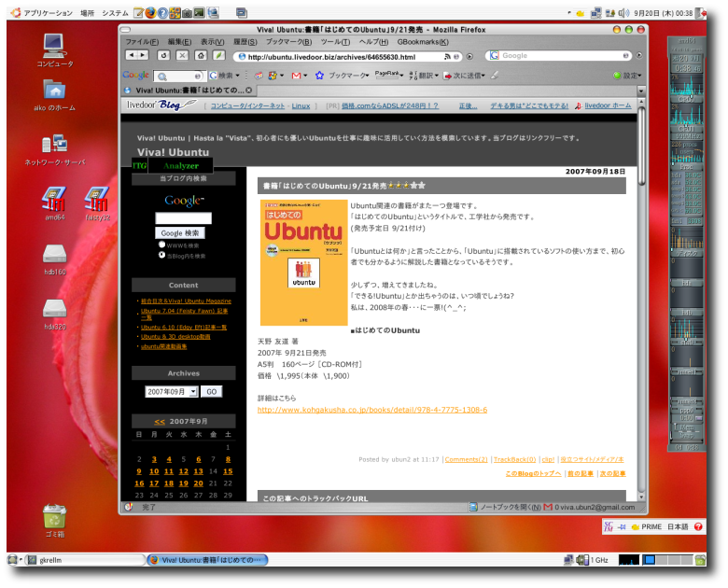Image resolution: width=728 pixels, height=588 pixels.
Task: Click the Firefox forward arrow
Action: tap(143, 55)
